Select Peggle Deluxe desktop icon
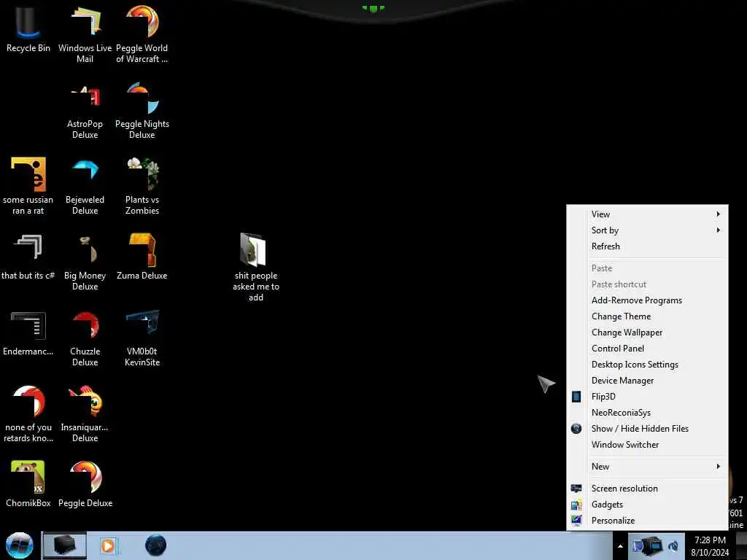 click(85, 484)
